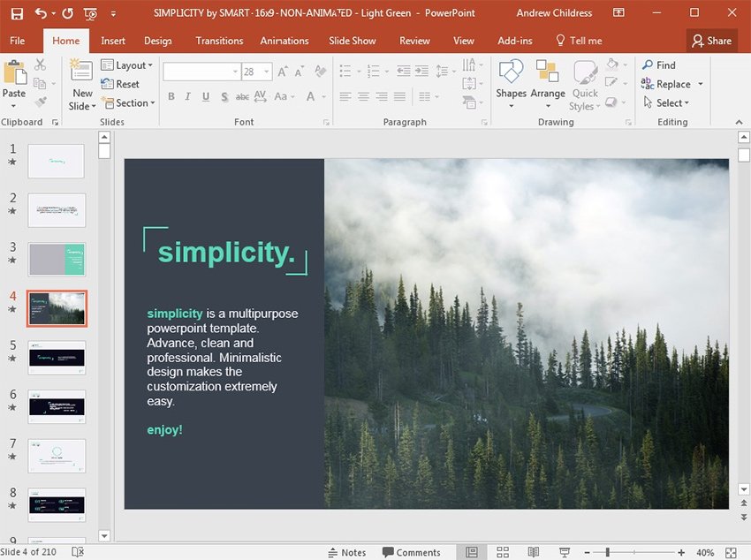Switch to the Animations tab
Screen dimensions: 751x560
(x=284, y=41)
